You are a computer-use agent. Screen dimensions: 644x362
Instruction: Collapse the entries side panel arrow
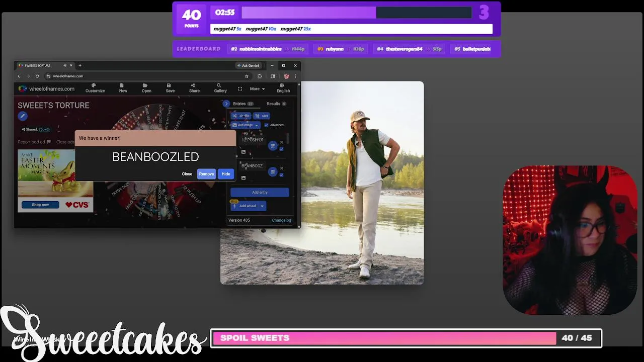pyautogui.click(x=226, y=104)
